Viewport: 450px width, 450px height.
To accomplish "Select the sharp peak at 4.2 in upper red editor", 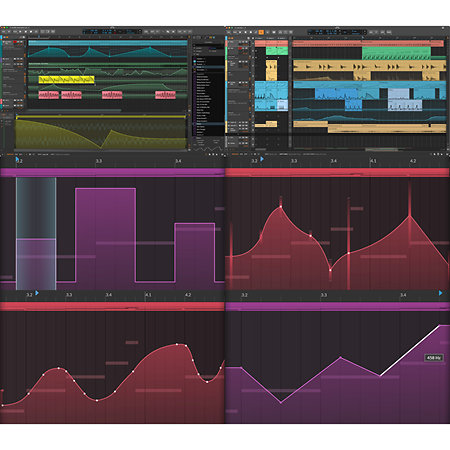I will (x=410, y=216).
